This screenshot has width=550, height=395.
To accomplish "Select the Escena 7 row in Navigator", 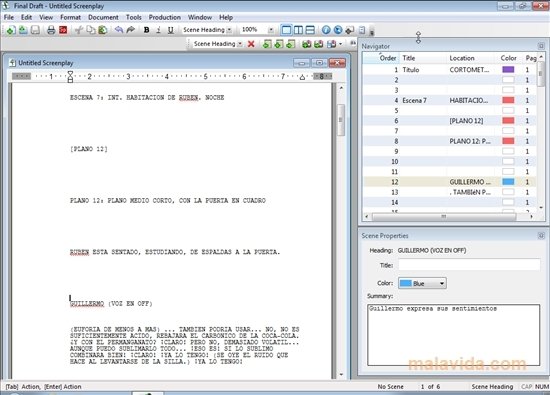I will [450, 100].
